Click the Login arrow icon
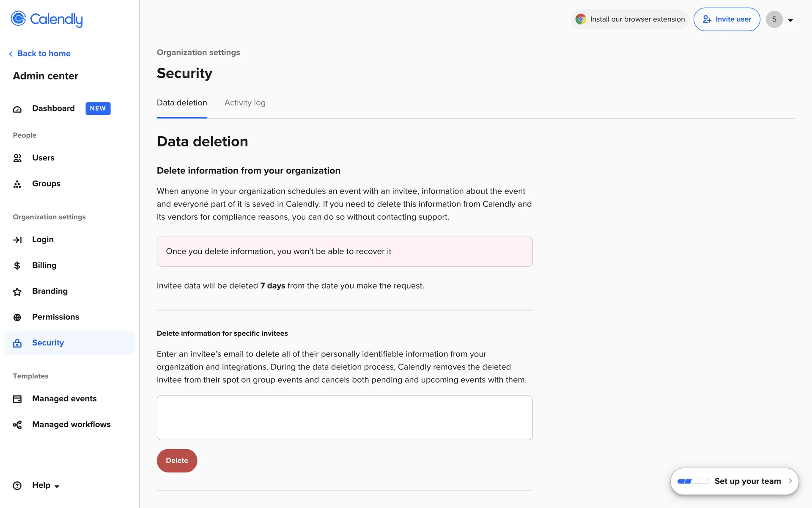 (17, 240)
